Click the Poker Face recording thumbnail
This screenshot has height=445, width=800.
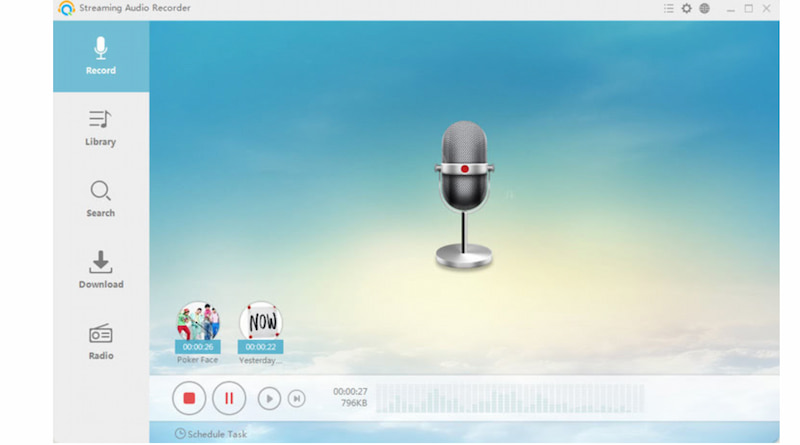197,322
